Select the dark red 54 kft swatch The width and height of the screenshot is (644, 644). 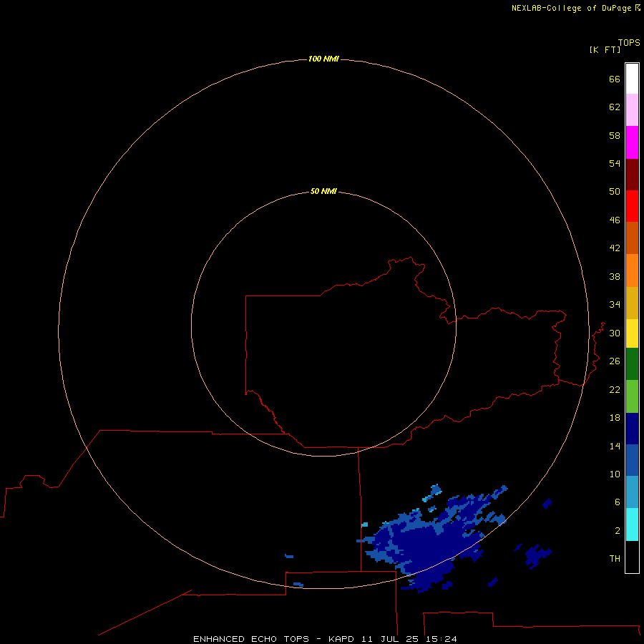point(632,174)
